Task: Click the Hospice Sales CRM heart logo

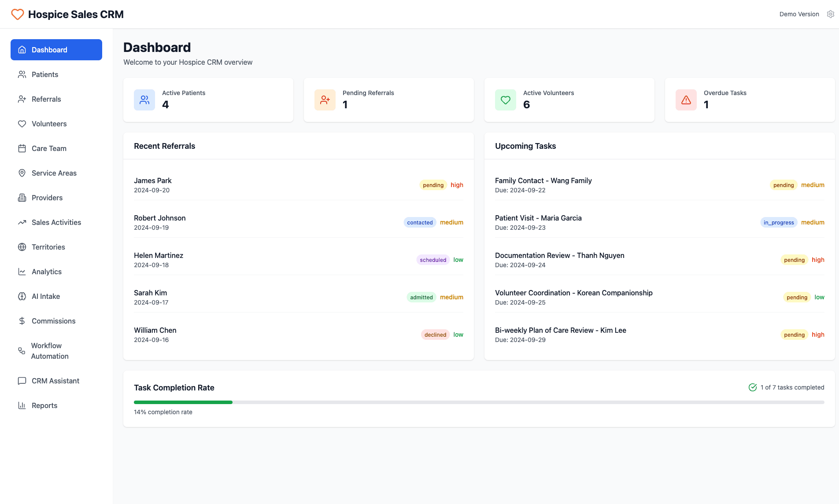Action: 17,14
